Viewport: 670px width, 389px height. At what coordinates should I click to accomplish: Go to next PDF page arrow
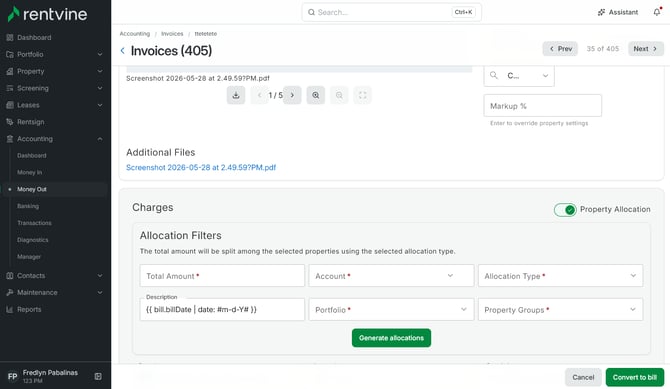[292, 95]
